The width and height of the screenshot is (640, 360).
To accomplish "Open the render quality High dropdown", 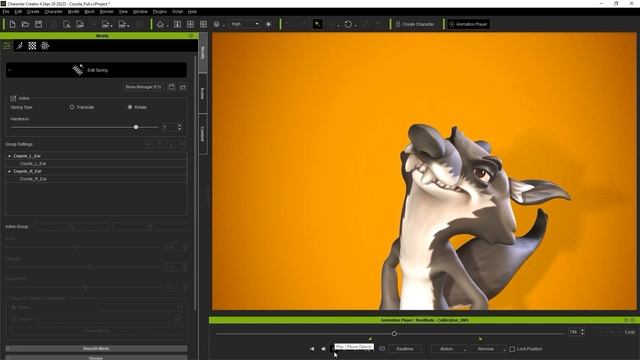I will click(244, 24).
